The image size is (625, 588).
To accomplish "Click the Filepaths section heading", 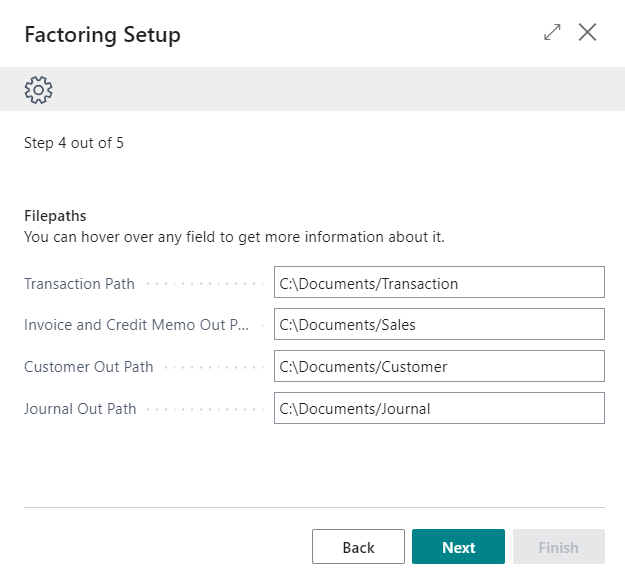I will tap(55, 216).
